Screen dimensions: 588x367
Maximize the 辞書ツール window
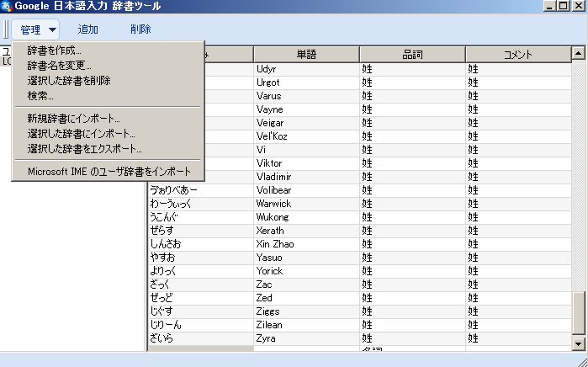point(564,6)
